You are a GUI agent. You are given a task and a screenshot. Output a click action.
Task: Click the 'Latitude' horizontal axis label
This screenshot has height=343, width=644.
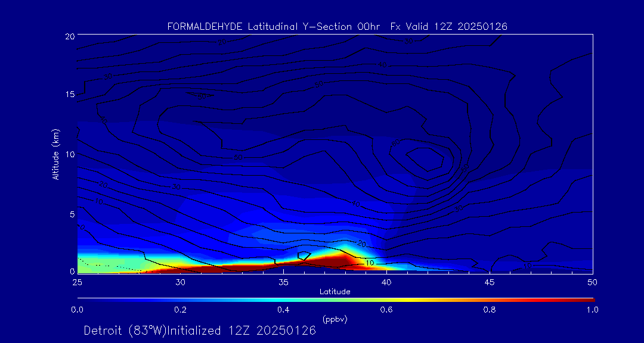point(335,292)
